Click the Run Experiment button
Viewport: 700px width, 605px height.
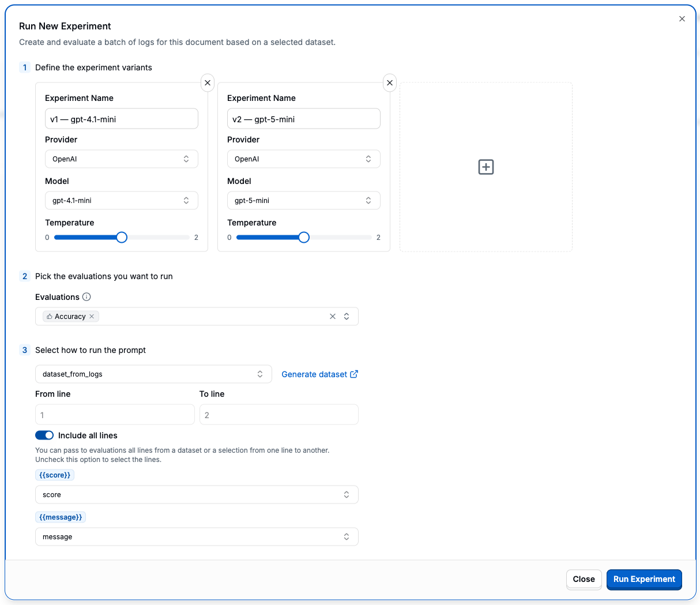pyautogui.click(x=644, y=579)
